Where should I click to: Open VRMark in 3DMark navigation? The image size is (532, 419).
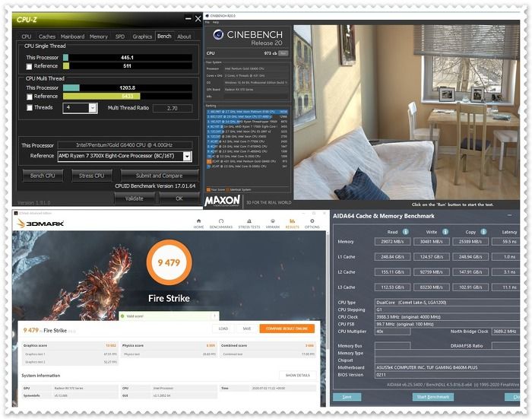[273, 224]
